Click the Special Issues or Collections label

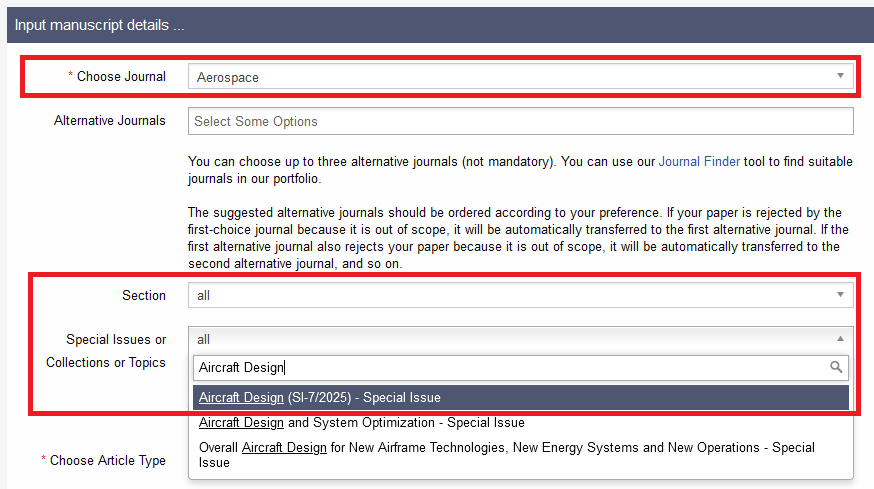point(106,351)
